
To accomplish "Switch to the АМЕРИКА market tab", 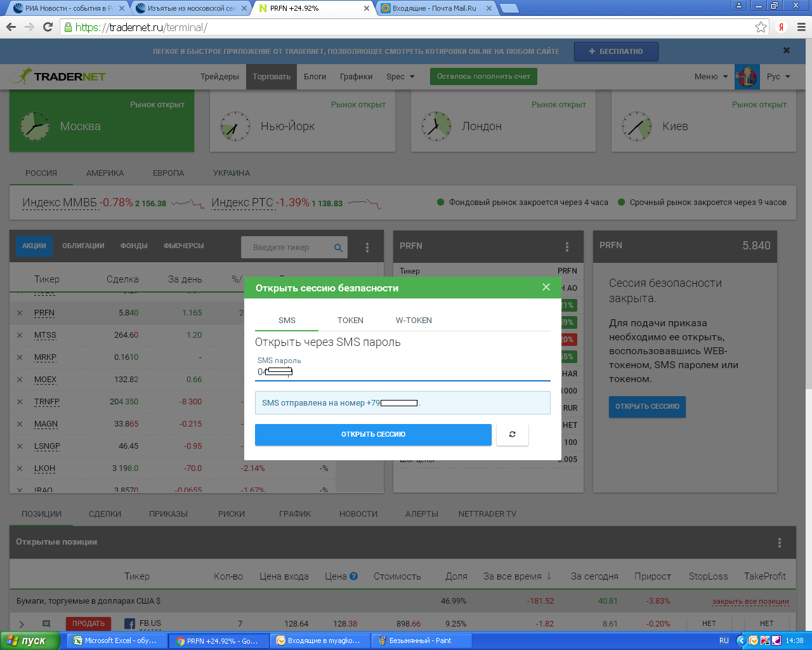I will (x=105, y=173).
